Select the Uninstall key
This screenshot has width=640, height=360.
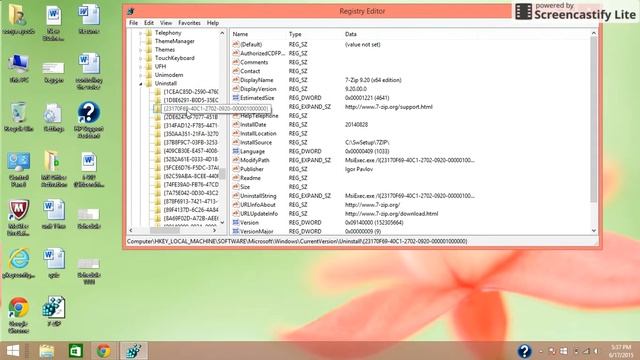[x=166, y=83]
